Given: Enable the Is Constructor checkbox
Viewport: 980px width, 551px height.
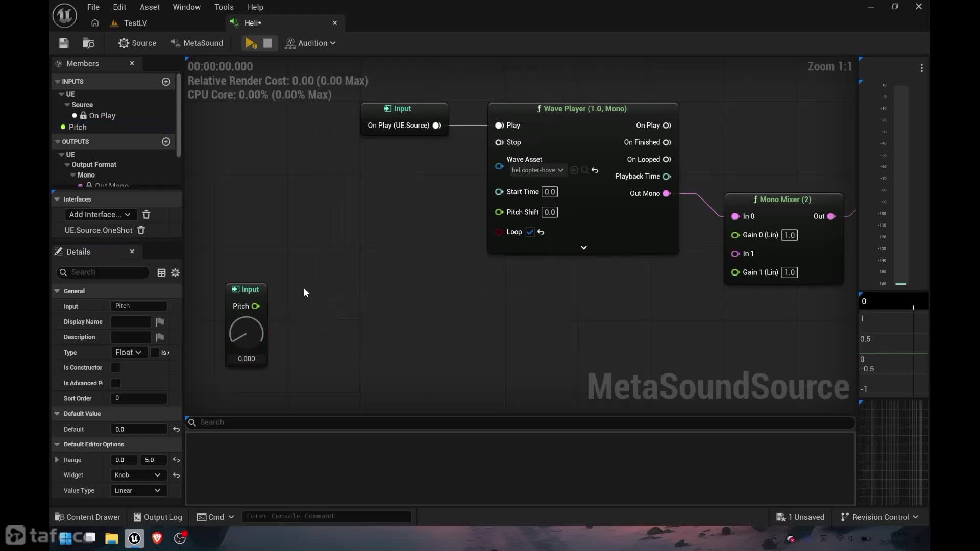Looking at the screenshot, I should 116,368.
